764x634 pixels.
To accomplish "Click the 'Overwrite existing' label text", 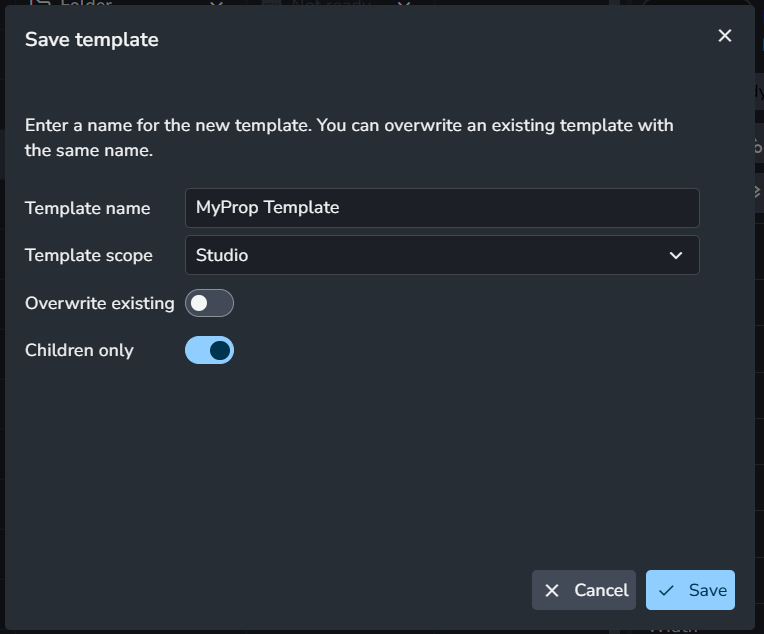I will point(99,303).
